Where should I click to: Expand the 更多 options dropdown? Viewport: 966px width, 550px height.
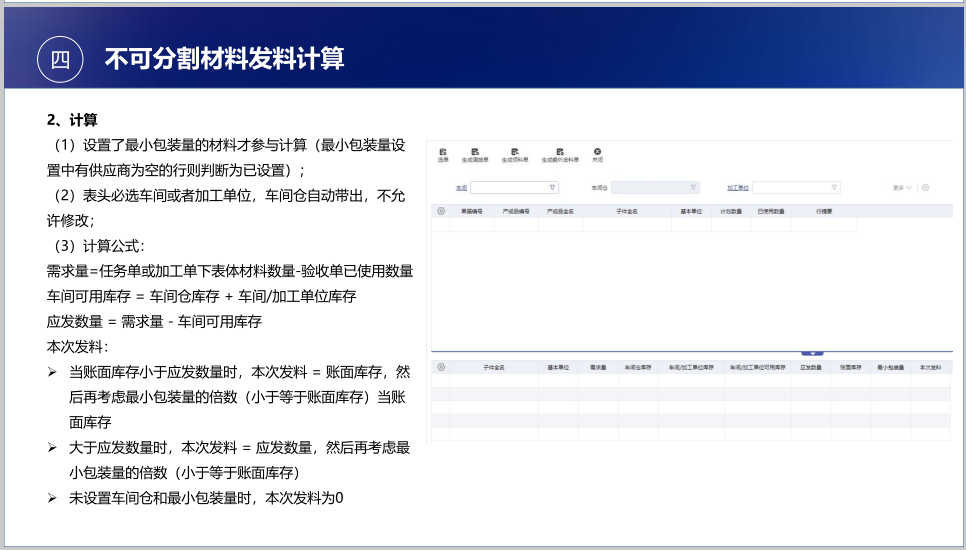(x=901, y=187)
